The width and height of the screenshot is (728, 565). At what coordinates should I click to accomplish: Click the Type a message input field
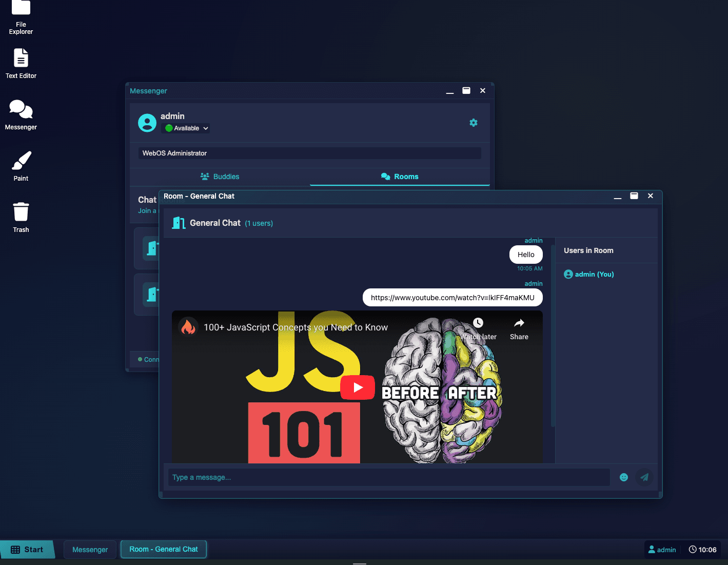click(389, 477)
